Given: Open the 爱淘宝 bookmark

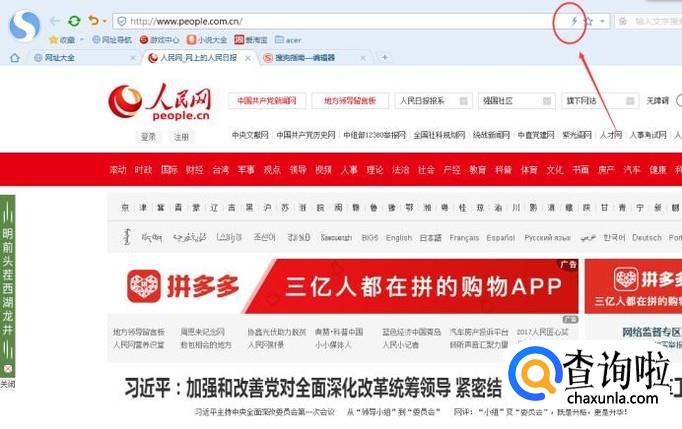Looking at the screenshot, I should [x=251, y=40].
